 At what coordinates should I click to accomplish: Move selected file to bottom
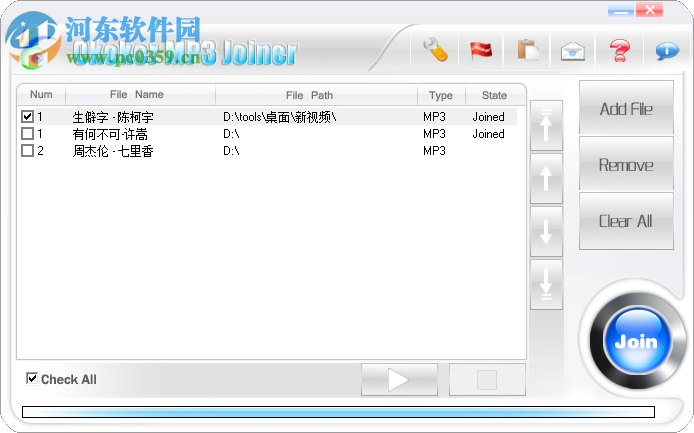point(546,284)
